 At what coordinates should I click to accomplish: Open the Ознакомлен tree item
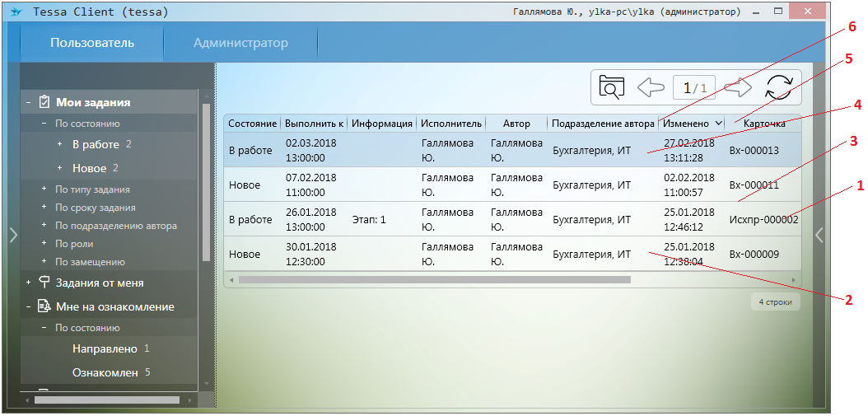click(x=105, y=372)
